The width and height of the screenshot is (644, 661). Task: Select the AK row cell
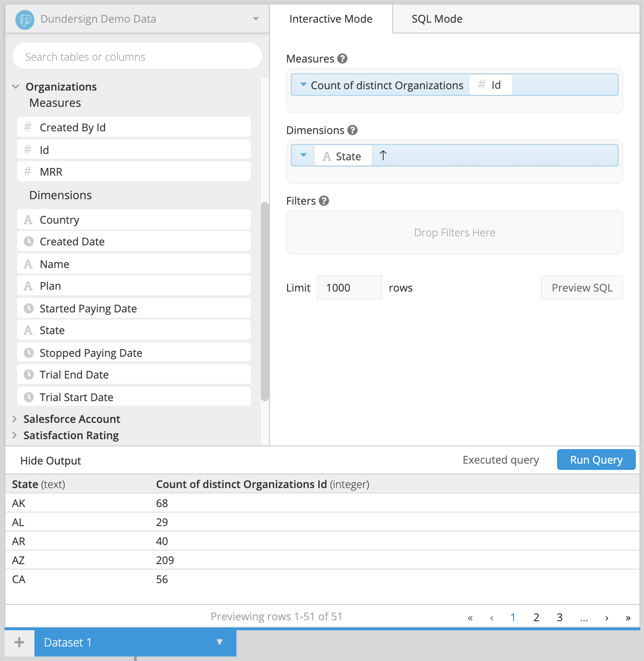coord(19,503)
